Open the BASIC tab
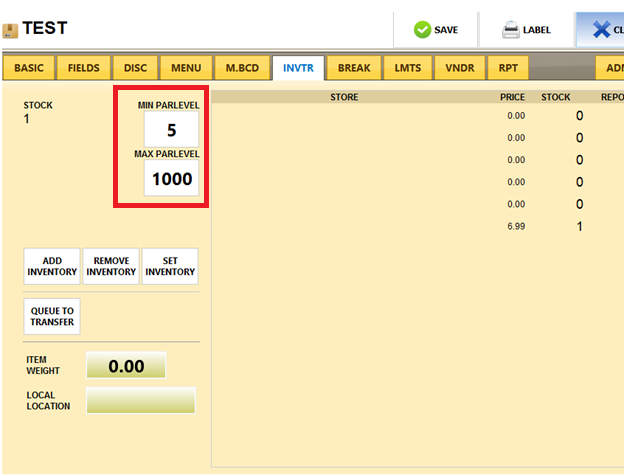624x475 pixels. 30,68
